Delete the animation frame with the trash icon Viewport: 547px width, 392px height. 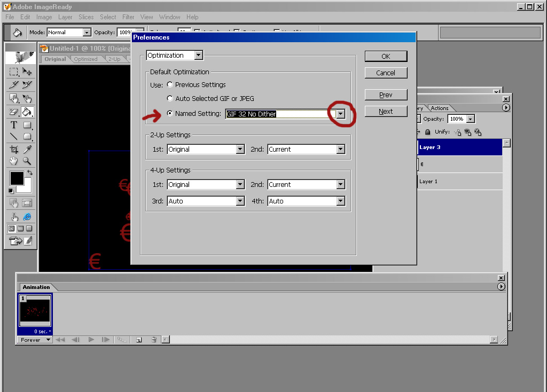tap(154, 340)
